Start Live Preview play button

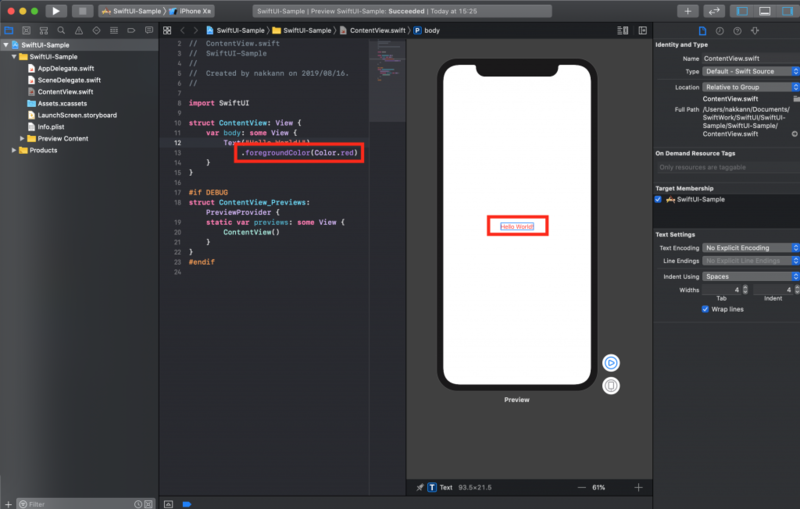click(611, 363)
